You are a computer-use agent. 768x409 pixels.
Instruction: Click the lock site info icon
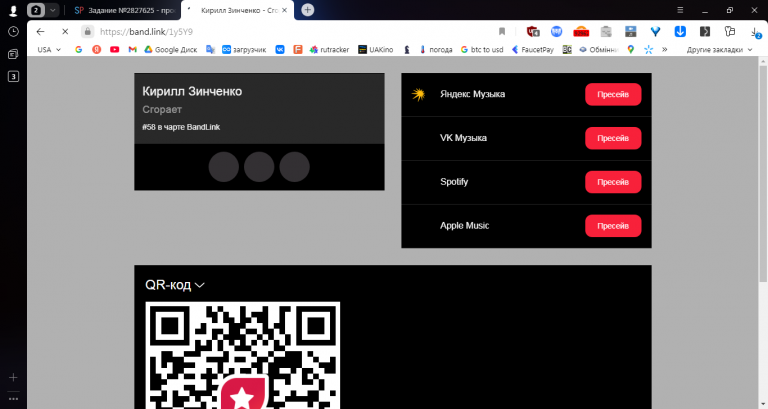[x=88, y=31]
